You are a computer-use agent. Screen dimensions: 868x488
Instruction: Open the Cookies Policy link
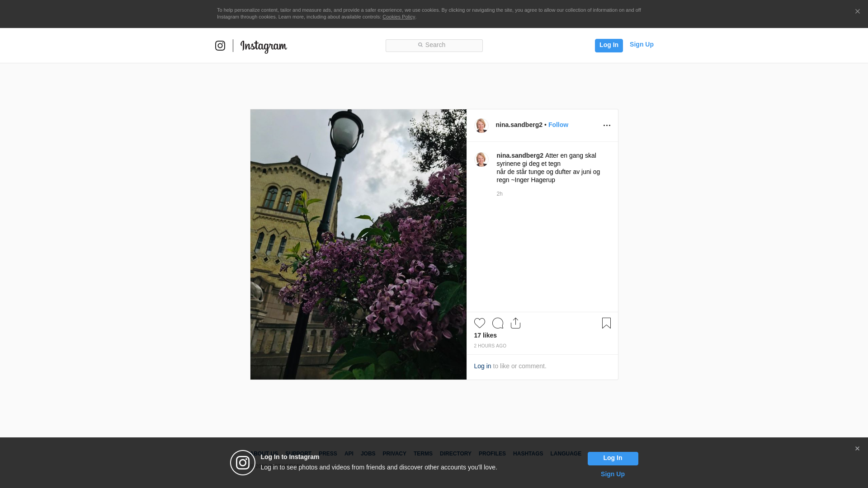click(x=399, y=17)
